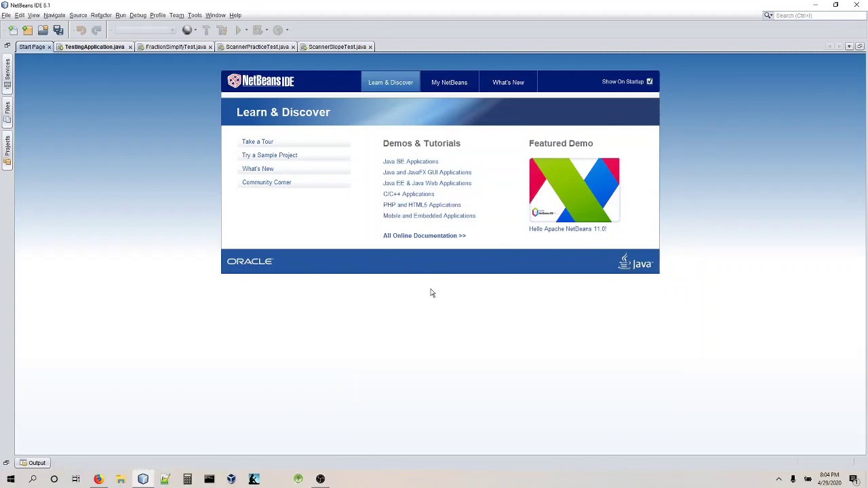
Task: Open the editor documents list dropdown arrow
Action: coord(849,46)
